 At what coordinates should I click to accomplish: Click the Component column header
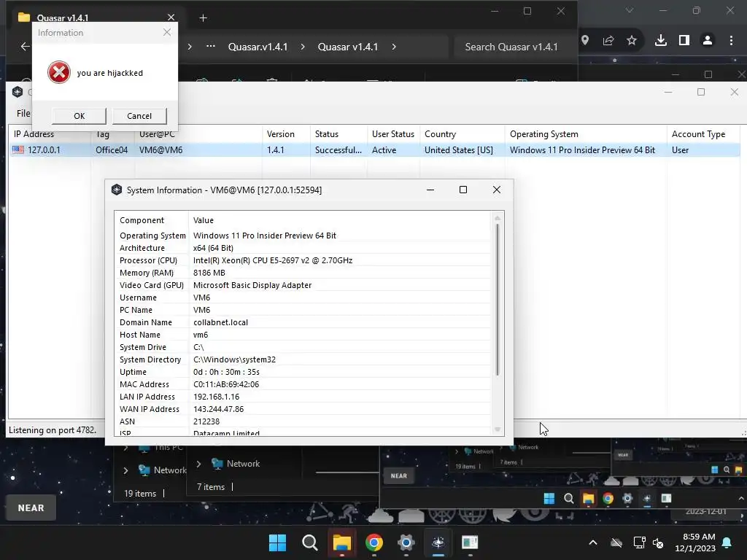[x=142, y=220]
